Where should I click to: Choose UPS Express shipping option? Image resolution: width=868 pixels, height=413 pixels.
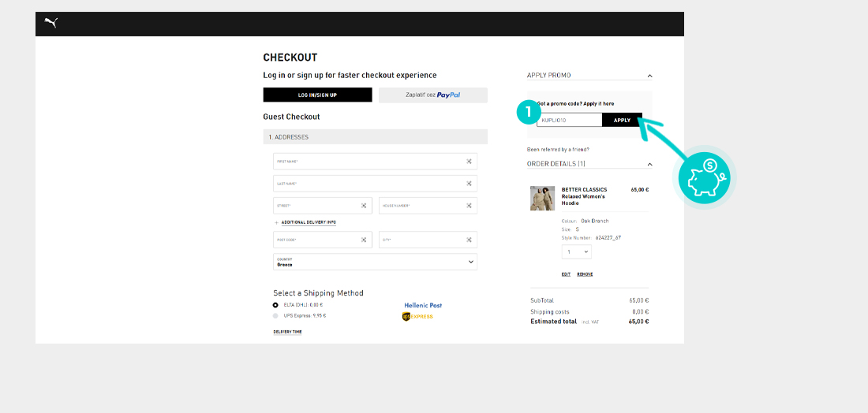(275, 315)
